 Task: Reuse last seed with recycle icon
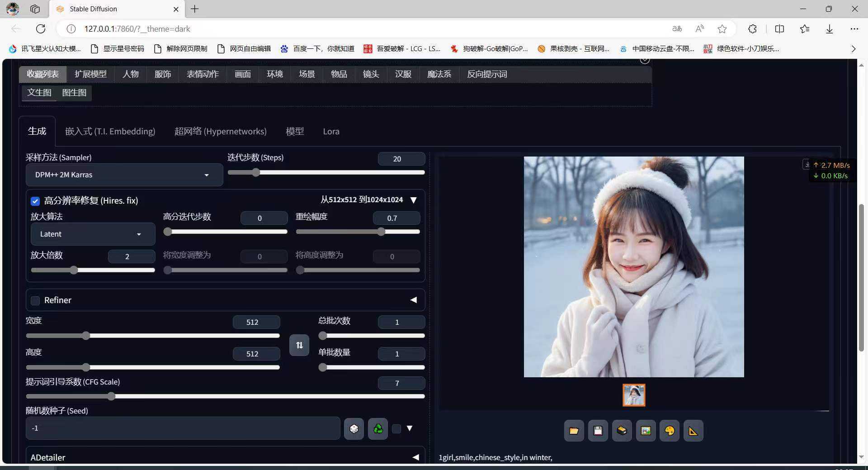tap(378, 428)
